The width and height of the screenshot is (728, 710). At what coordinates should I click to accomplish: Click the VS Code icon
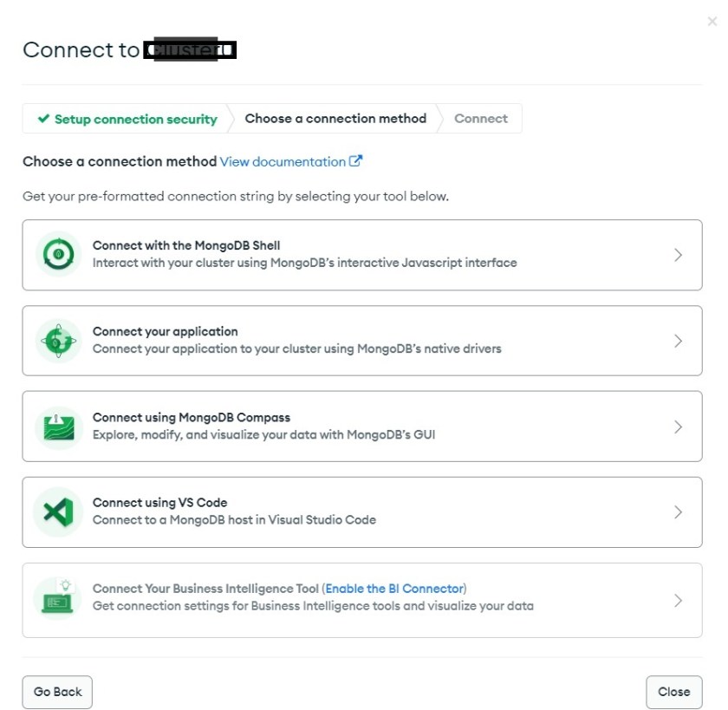(x=57, y=511)
